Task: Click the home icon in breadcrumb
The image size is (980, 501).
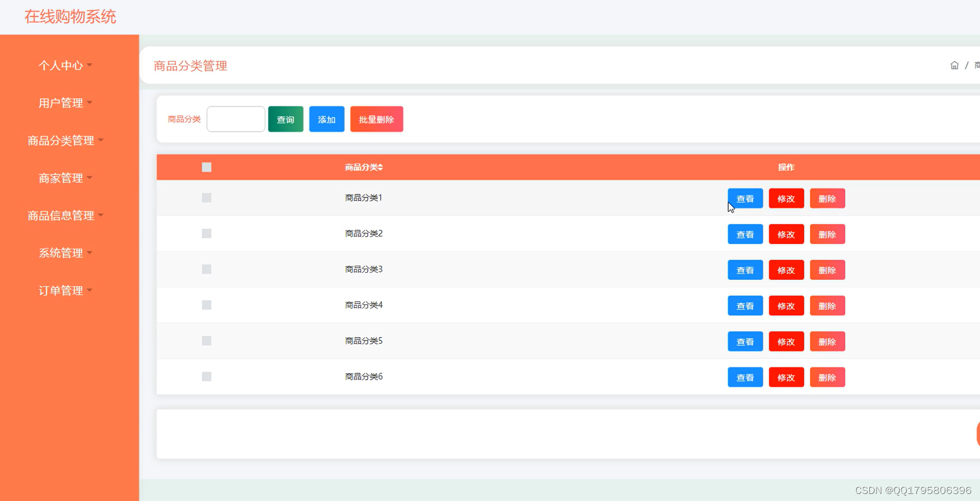Action: 954,66
